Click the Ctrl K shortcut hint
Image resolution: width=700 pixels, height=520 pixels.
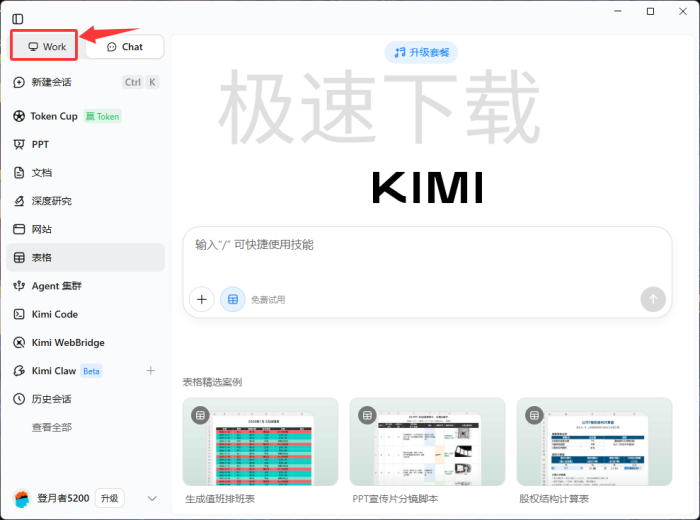140,82
